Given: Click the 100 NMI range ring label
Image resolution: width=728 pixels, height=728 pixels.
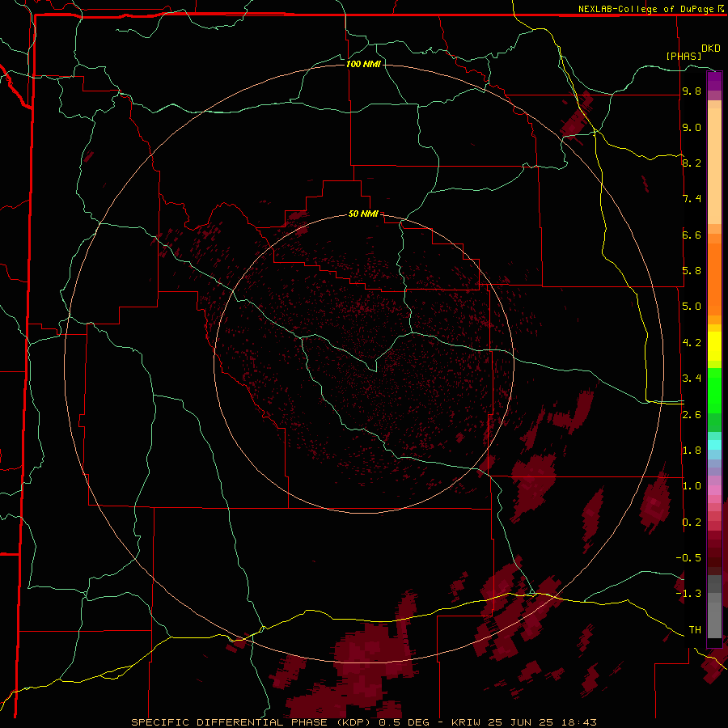Looking at the screenshot, I should coord(363,64).
